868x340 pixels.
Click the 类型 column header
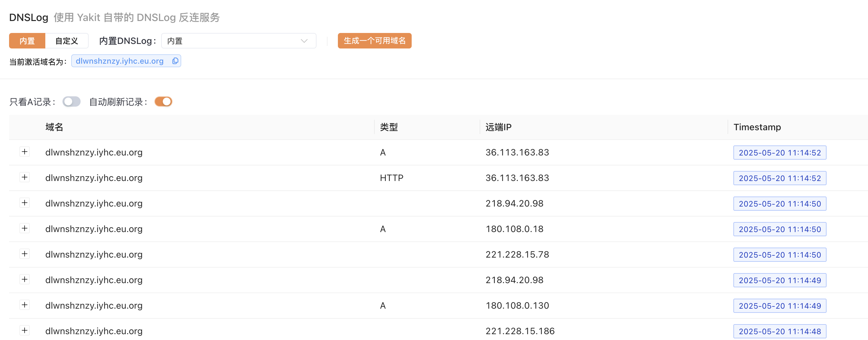point(389,127)
